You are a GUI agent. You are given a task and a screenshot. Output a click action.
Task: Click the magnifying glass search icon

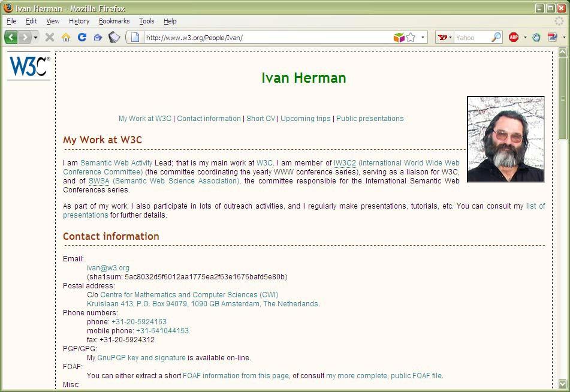496,37
